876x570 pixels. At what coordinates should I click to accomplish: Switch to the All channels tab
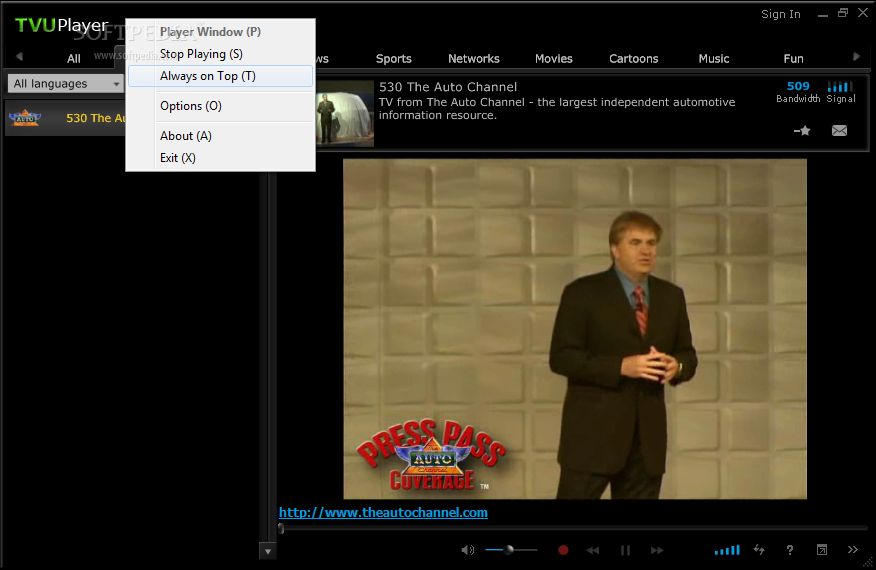click(x=74, y=59)
